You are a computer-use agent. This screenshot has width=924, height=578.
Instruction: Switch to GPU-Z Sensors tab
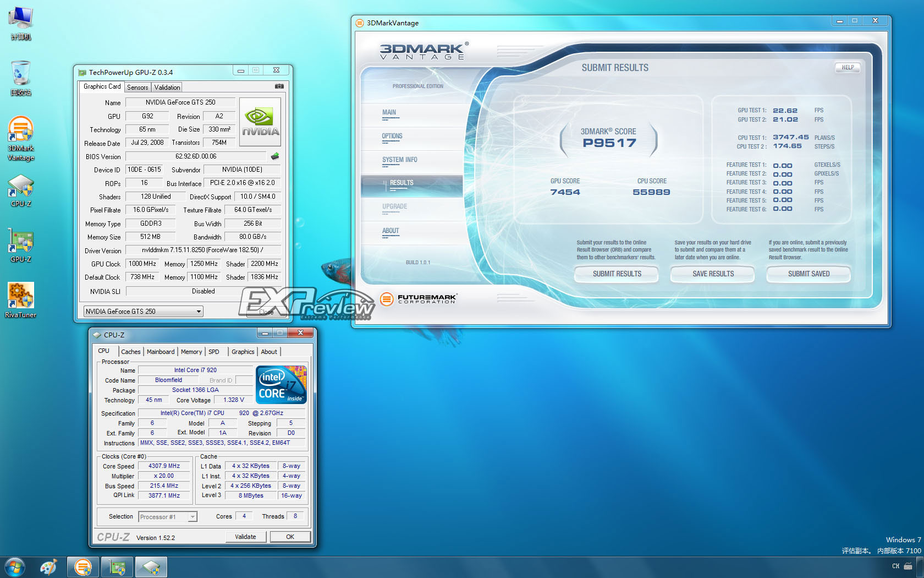(x=137, y=88)
